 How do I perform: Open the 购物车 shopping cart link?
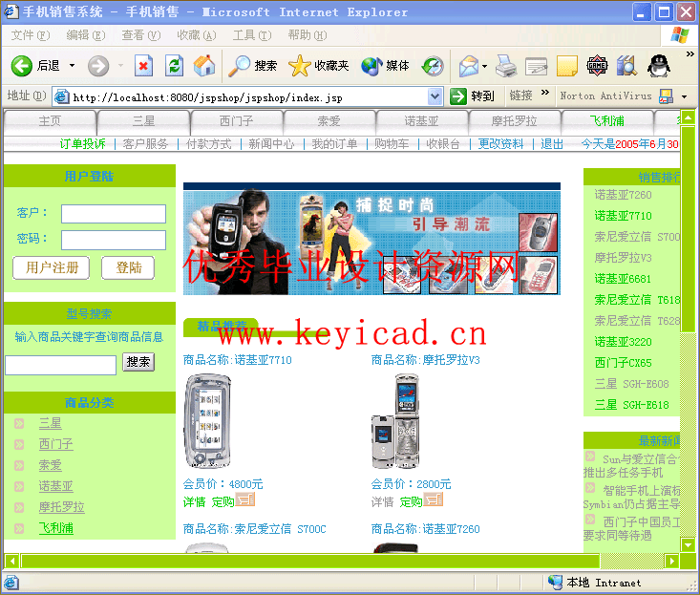tap(392, 144)
